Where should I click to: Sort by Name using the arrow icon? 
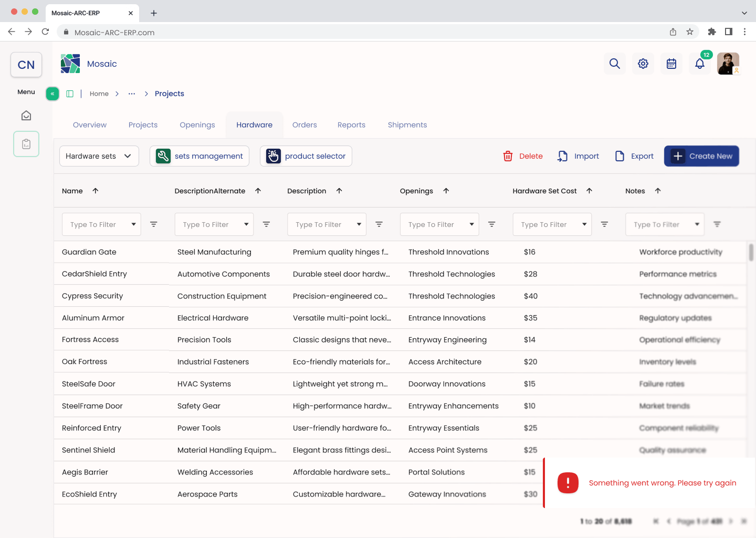[96, 191]
